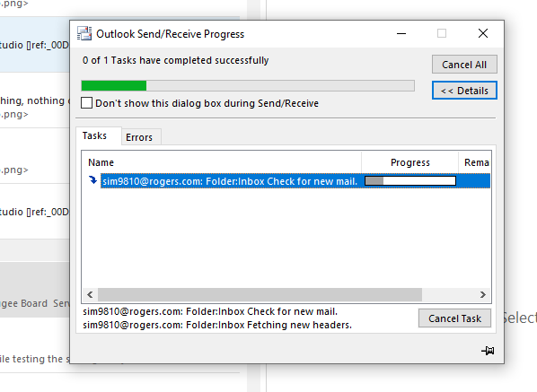The width and height of the screenshot is (537, 392).
Task: Close the Send/Receive Progress dialog
Action: coord(483,33)
